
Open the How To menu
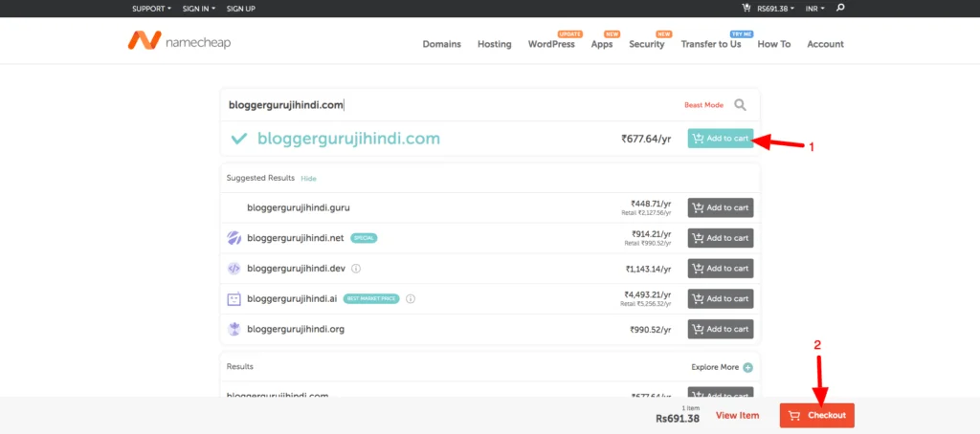[x=773, y=44]
